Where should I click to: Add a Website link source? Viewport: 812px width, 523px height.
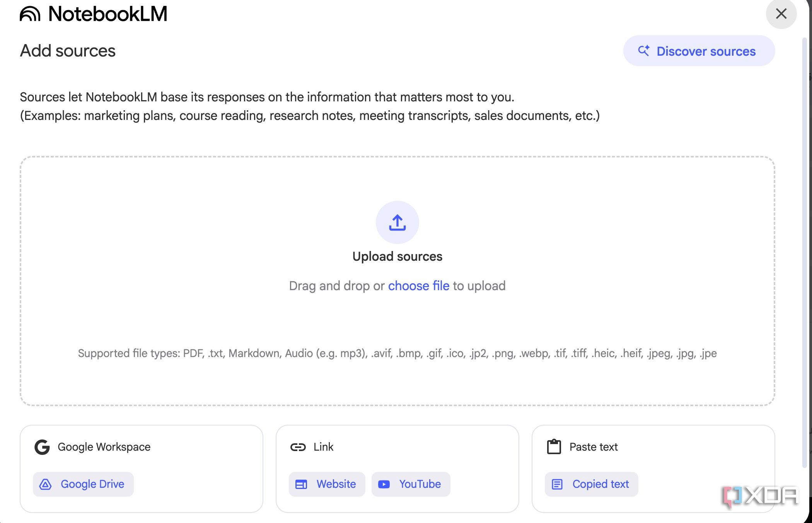coord(327,484)
